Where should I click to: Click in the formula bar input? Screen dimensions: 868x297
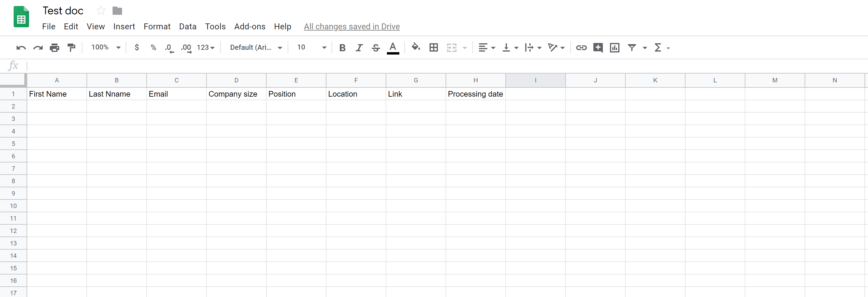447,66
